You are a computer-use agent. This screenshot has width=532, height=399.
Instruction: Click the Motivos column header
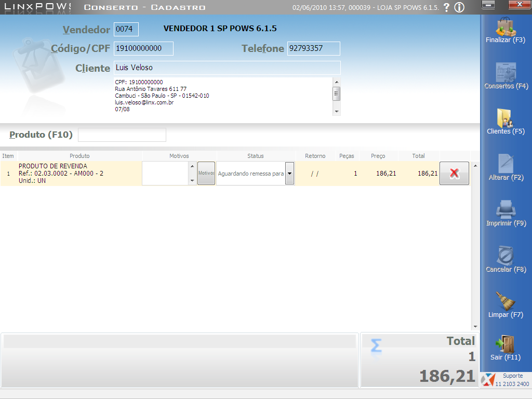coord(179,156)
